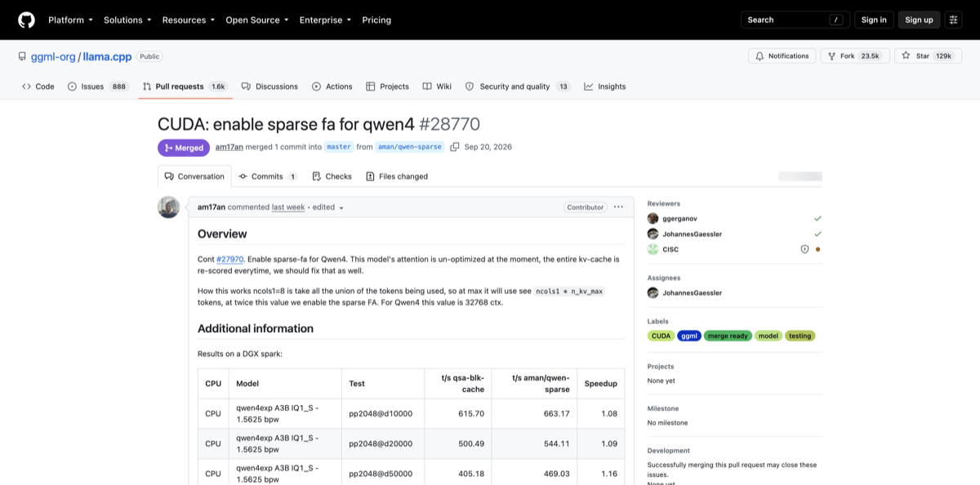The image size is (980, 485).
Task: Open linked pull request #27970
Action: [x=230, y=259]
